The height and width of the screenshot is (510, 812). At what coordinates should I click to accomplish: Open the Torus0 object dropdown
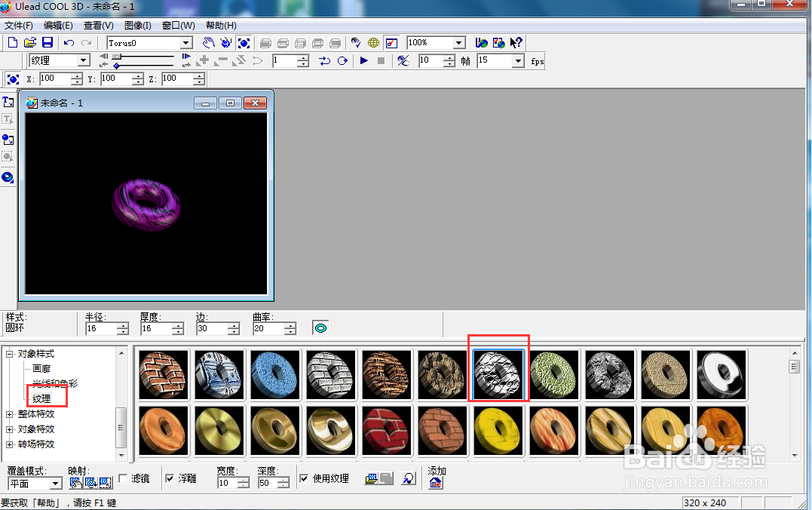coord(186,43)
